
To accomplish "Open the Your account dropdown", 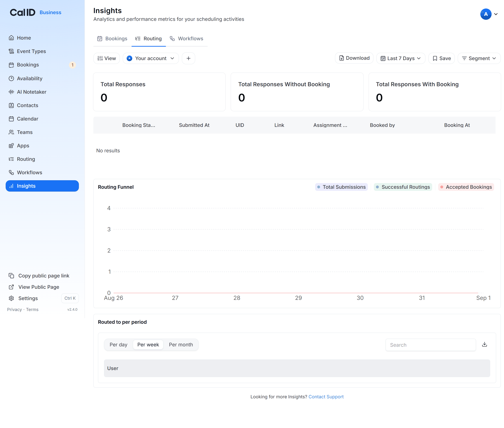I will pos(151,58).
